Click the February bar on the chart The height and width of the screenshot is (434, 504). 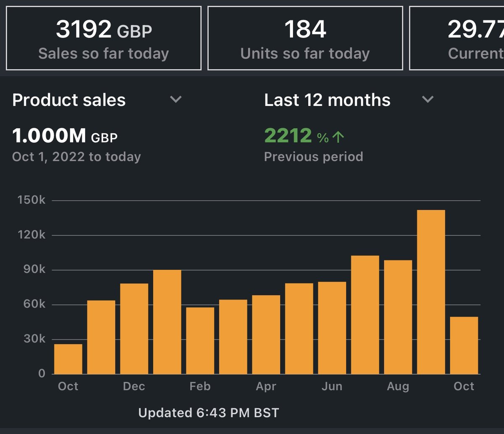(x=201, y=340)
